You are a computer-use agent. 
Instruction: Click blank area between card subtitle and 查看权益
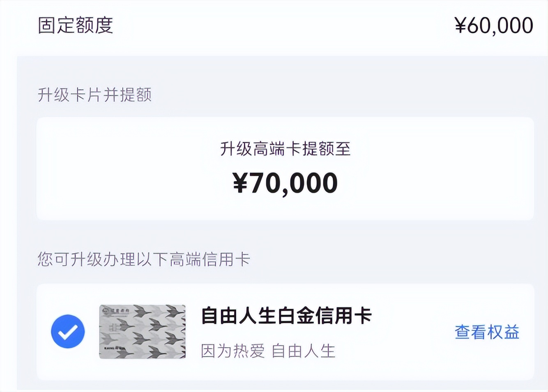pyautogui.click(x=394, y=351)
